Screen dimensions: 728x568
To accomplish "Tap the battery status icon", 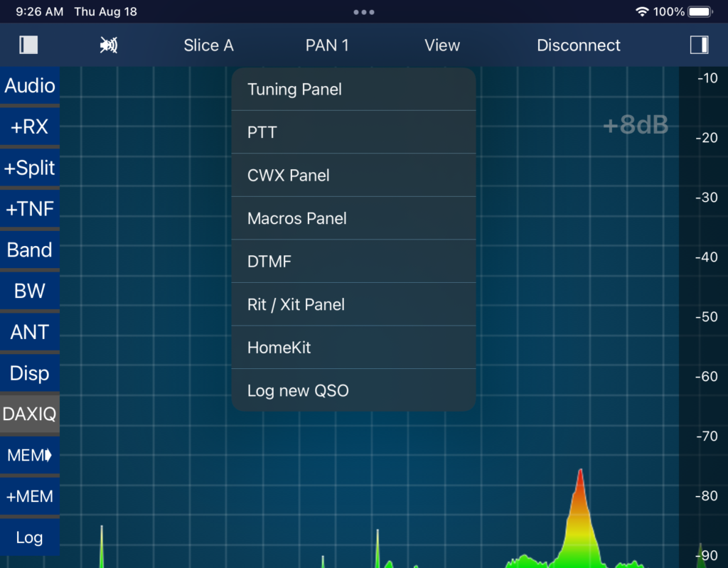I will coord(700,11).
